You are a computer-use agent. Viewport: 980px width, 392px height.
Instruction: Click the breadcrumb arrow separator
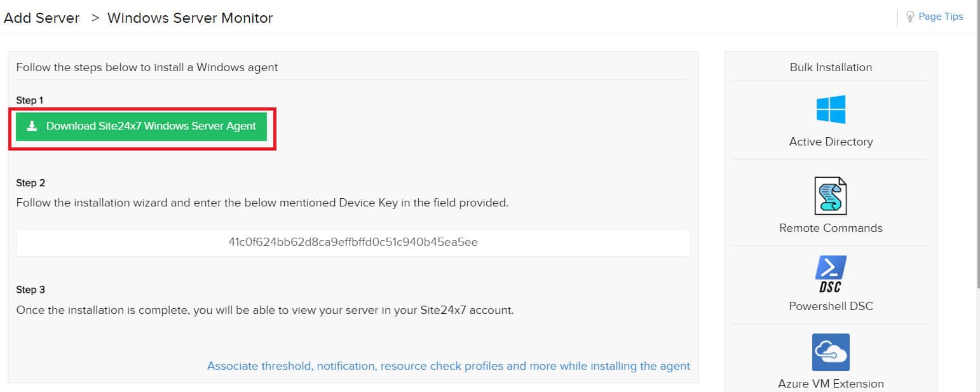[95, 18]
